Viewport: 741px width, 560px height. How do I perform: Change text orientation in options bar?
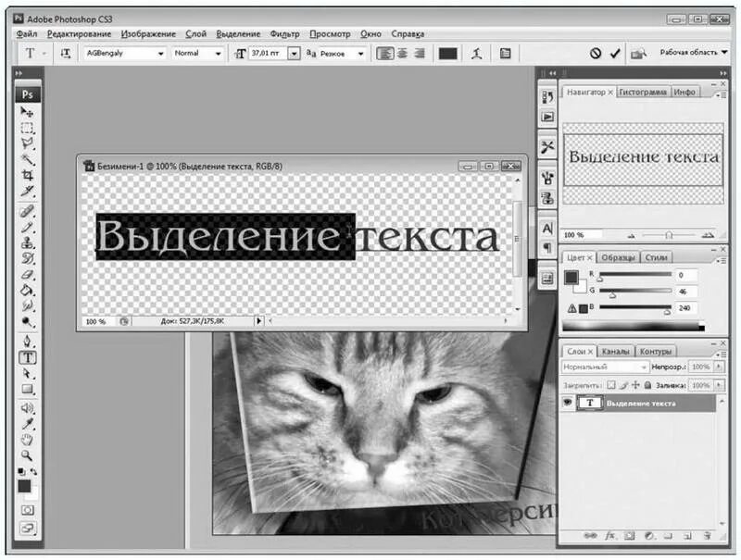pos(65,54)
